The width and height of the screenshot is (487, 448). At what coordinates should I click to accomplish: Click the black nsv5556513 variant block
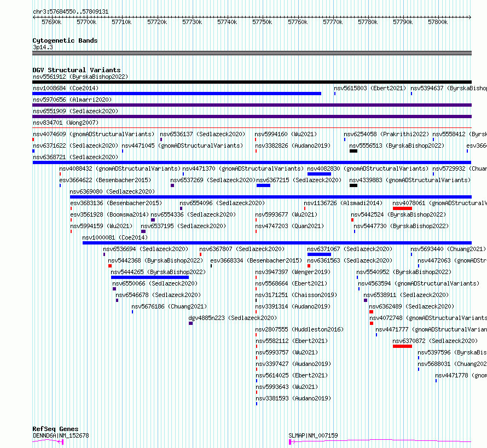[x=353, y=151]
